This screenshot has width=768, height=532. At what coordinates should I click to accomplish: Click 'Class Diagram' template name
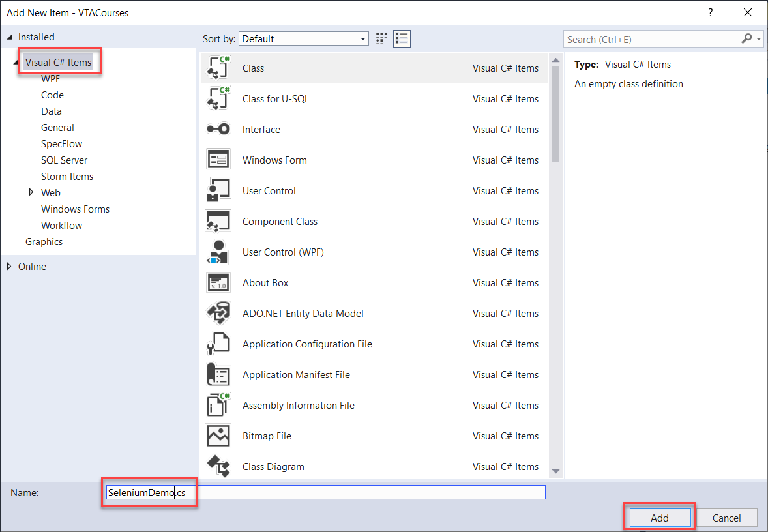click(x=273, y=467)
